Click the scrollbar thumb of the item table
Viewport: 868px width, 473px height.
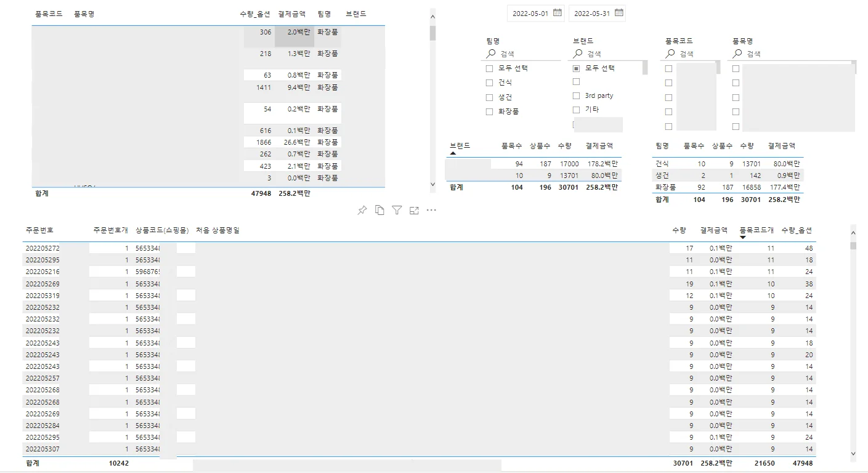click(x=432, y=33)
